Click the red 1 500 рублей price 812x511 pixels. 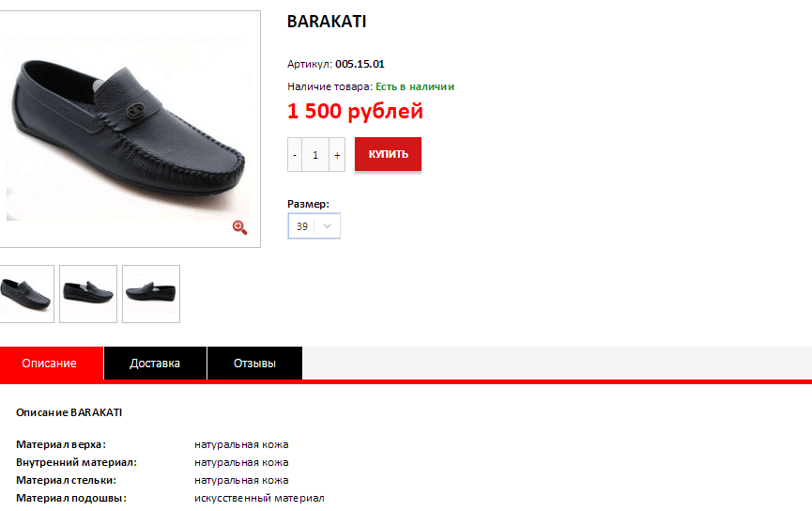pos(355,111)
